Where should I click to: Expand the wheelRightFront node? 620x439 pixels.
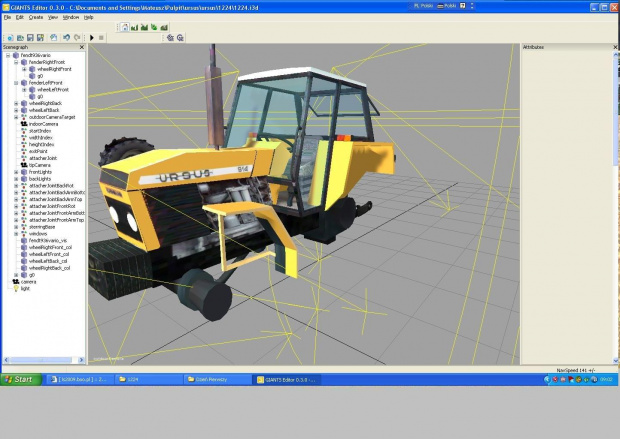pyautogui.click(x=24, y=69)
